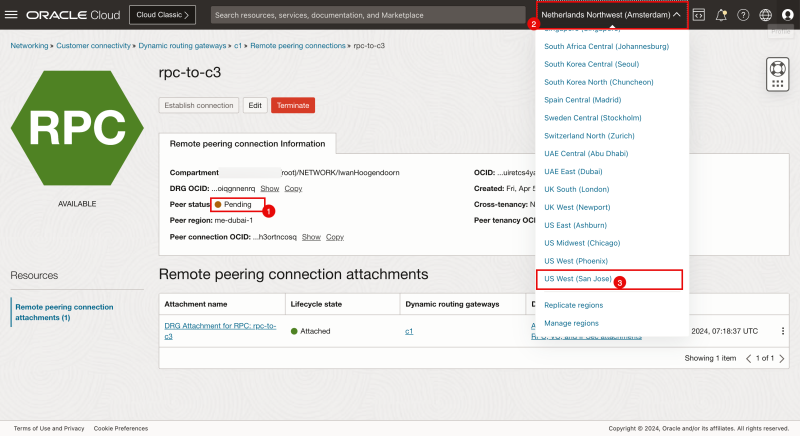
Task: Click the resource search input field
Action: coord(368,15)
